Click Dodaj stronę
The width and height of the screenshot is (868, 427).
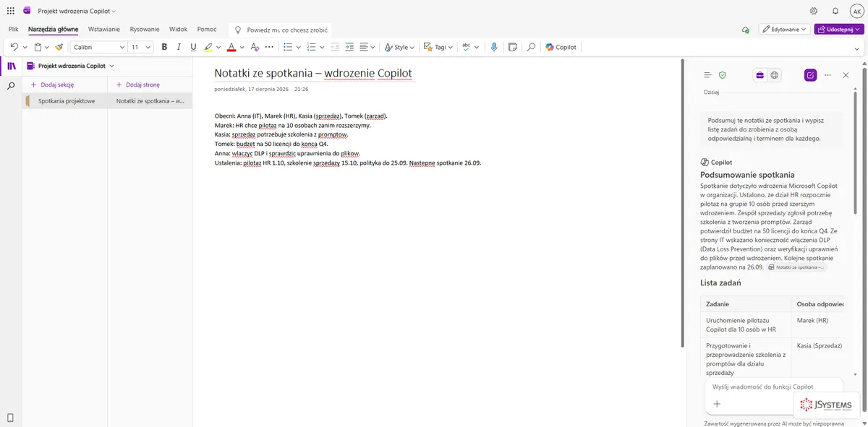click(137, 85)
